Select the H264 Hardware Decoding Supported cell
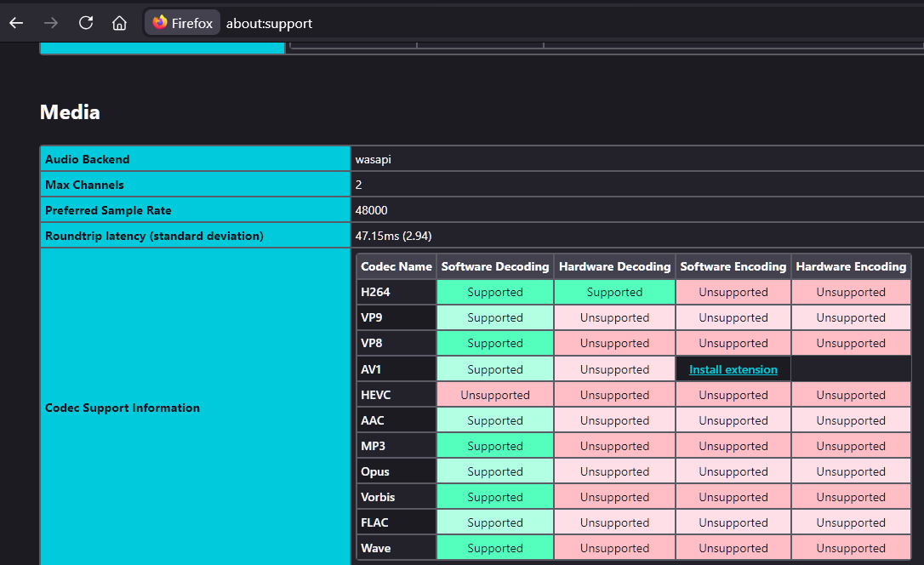924x565 pixels. point(614,292)
